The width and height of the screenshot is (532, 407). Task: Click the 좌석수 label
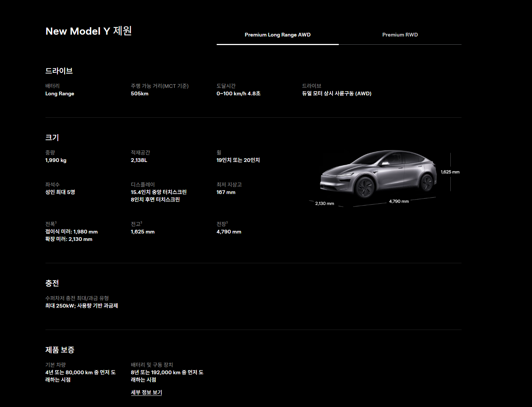click(53, 185)
